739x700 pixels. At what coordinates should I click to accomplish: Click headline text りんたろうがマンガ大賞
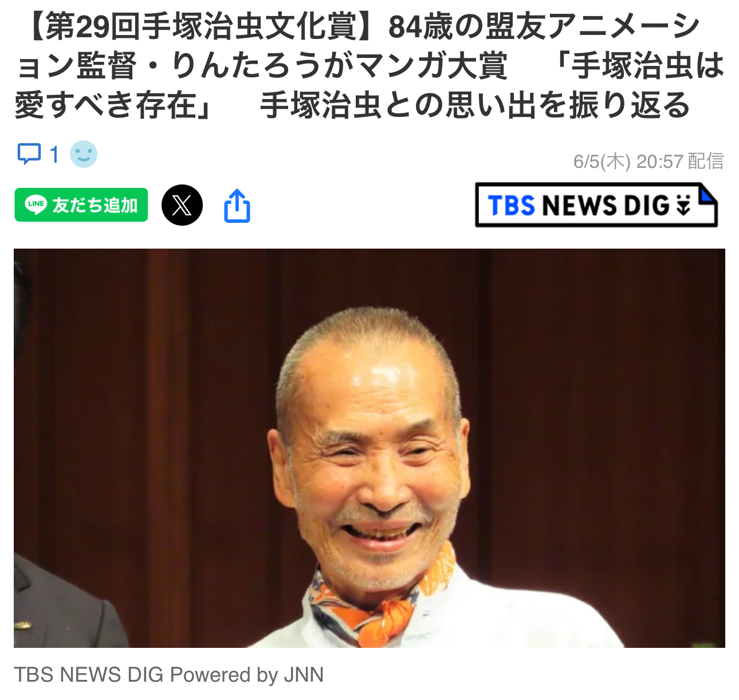(x=339, y=66)
